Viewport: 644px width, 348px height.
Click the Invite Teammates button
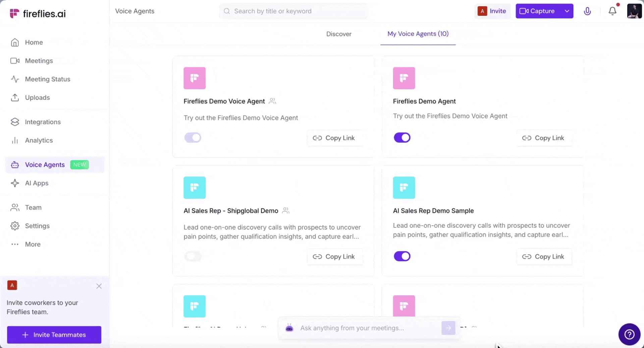pyautogui.click(x=54, y=335)
